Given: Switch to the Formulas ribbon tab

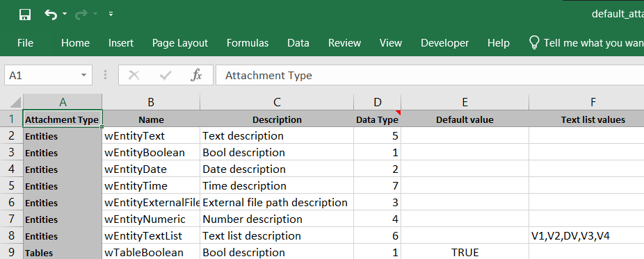Looking at the screenshot, I should (x=248, y=43).
